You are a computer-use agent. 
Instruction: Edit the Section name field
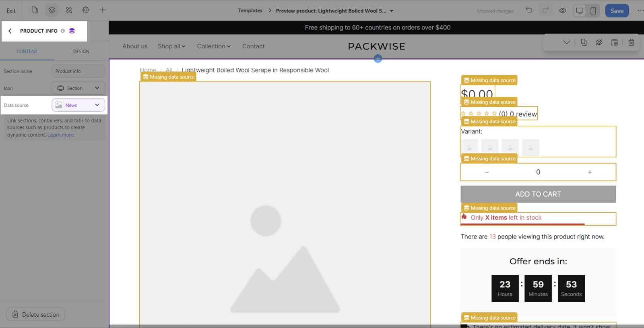tap(78, 71)
